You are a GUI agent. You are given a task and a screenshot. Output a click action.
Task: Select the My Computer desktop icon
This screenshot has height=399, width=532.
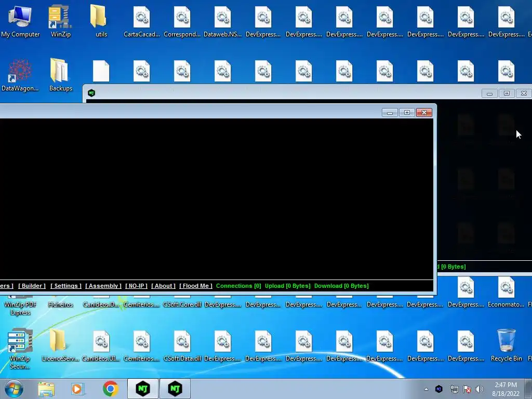tap(20, 21)
